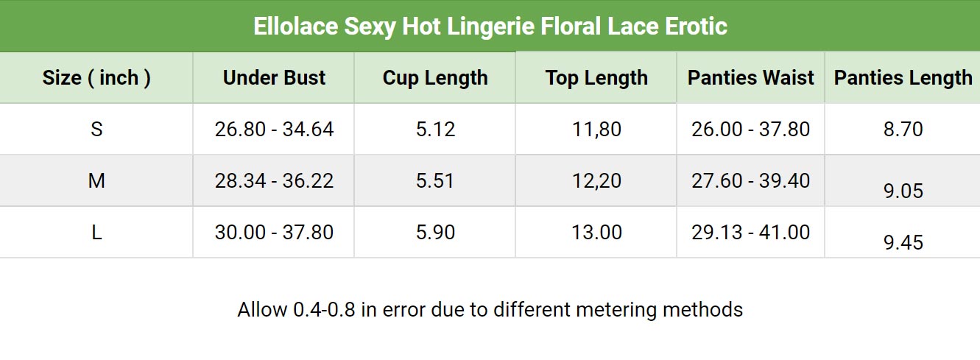
Task: Select the L size row label
Action: click(x=96, y=233)
